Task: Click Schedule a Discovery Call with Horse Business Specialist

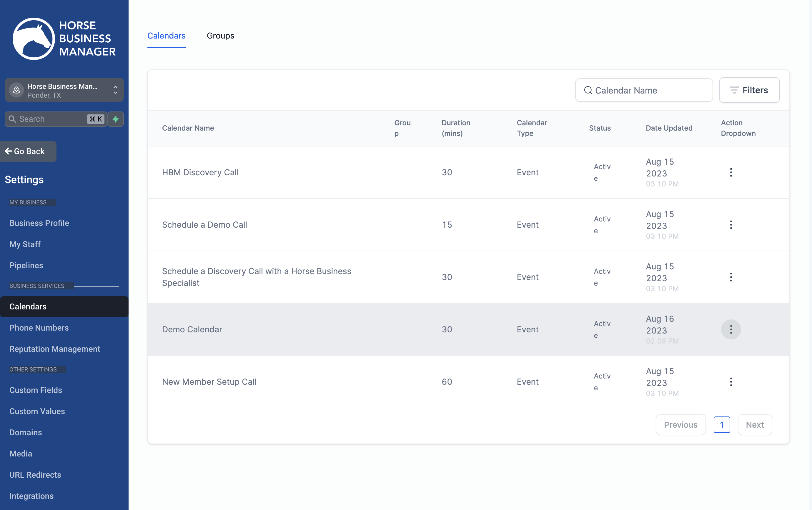Action: [257, 277]
